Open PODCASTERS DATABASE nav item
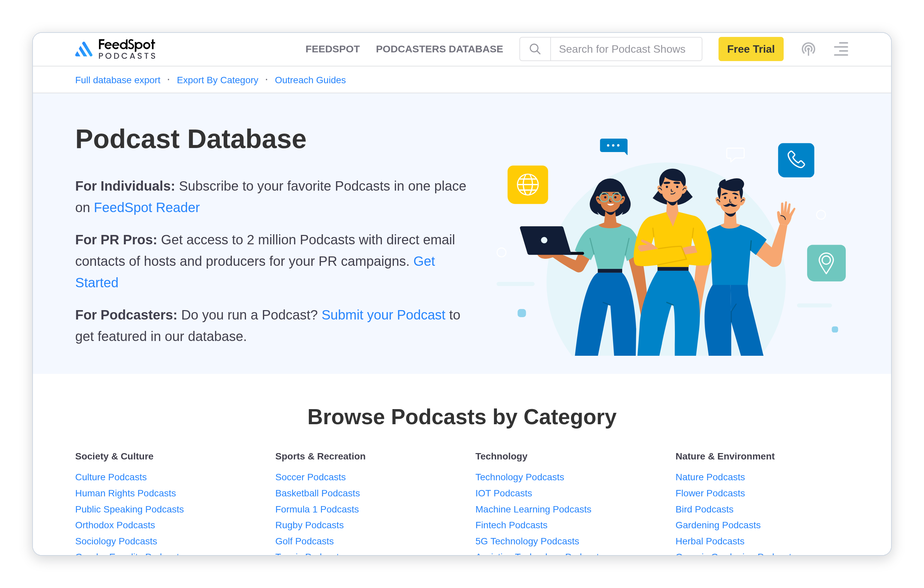Viewport: 924px width, 588px height. point(440,49)
